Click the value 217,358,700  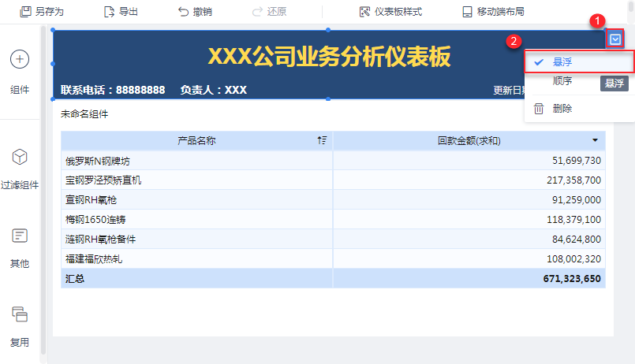[573, 180]
